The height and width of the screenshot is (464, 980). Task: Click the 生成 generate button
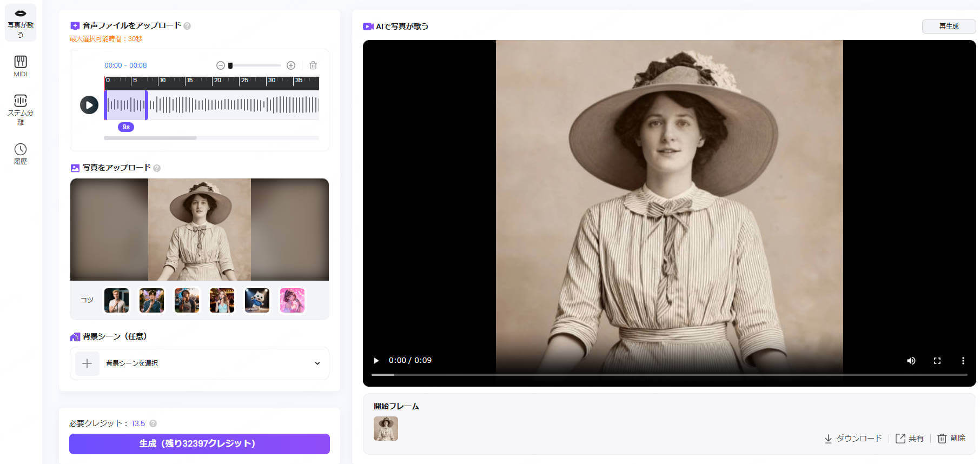coord(200,444)
